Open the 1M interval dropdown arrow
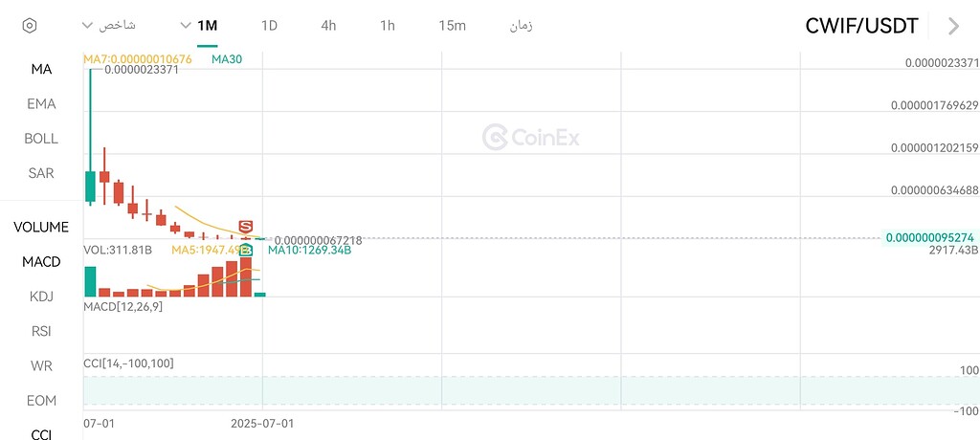This screenshot has width=980, height=440. click(x=185, y=26)
